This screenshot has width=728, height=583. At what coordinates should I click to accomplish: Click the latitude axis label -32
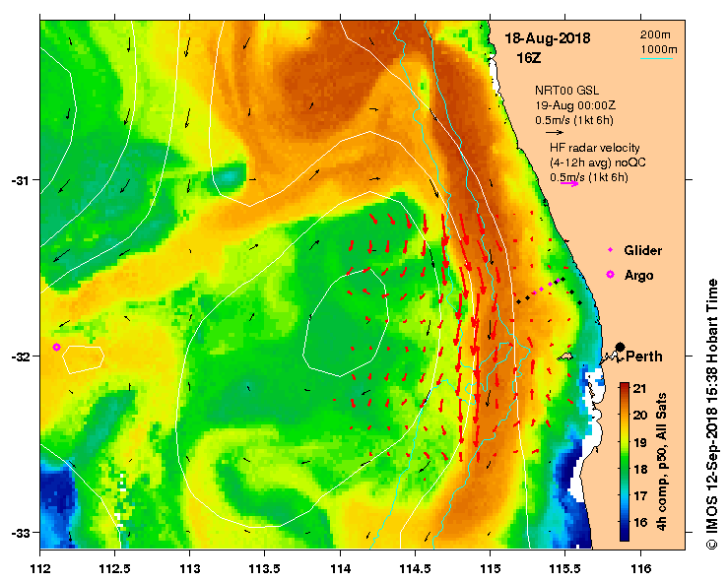coord(20,356)
